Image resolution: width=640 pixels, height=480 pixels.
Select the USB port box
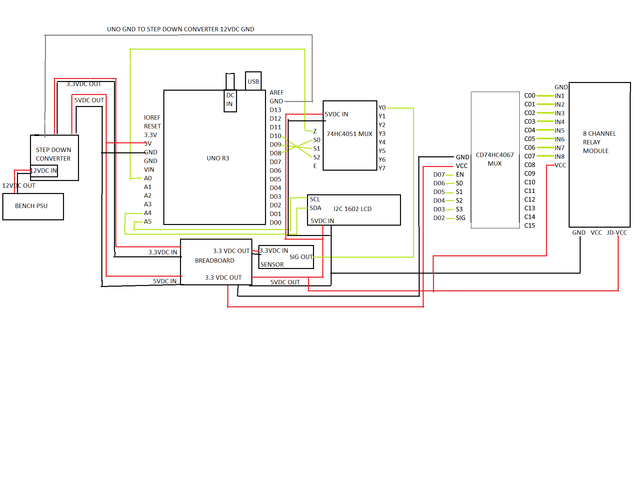pyautogui.click(x=253, y=81)
